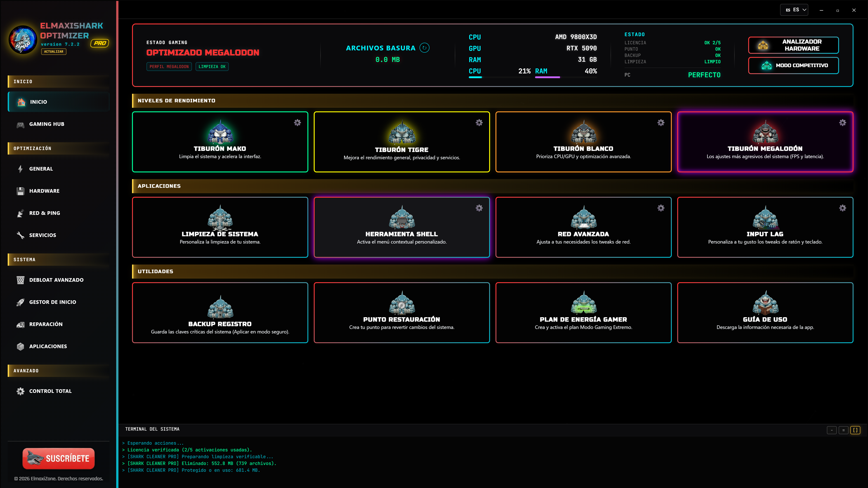Click 'Licencia verificada' terminal line
Viewport: 868px width, 488px height.
(x=187, y=450)
